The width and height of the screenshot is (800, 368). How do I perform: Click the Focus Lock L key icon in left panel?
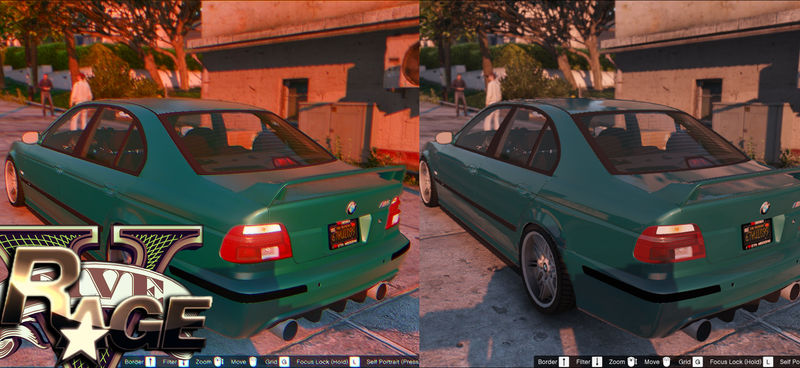355,362
